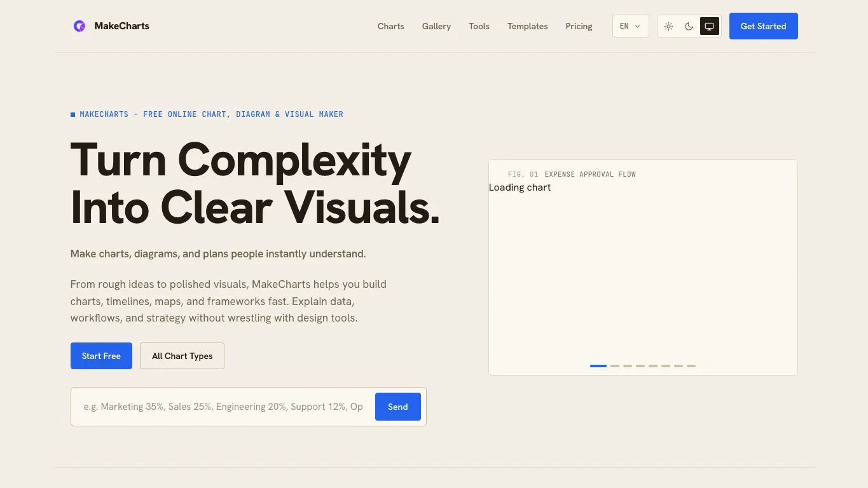Image resolution: width=868 pixels, height=488 pixels.
Task: Click the MakeCharts brand name text
Action: click(121, 26)
